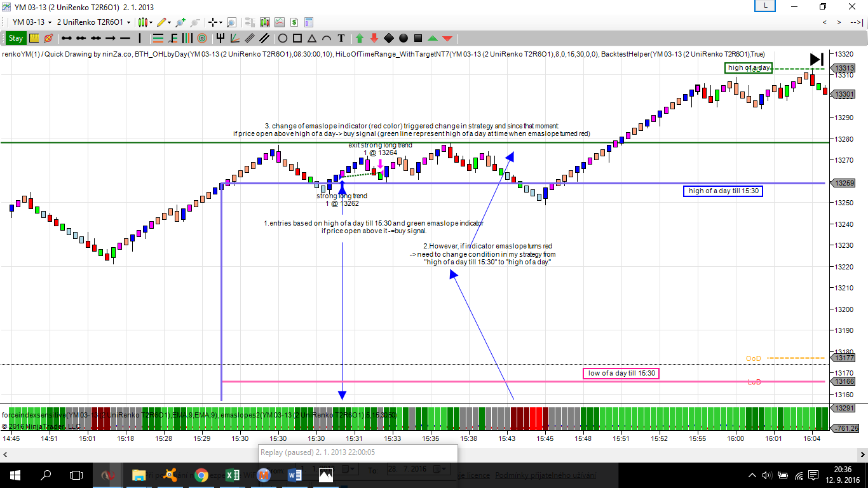Select the black diamond marker tool
This screenshot has width=868, height=488.
389,38
